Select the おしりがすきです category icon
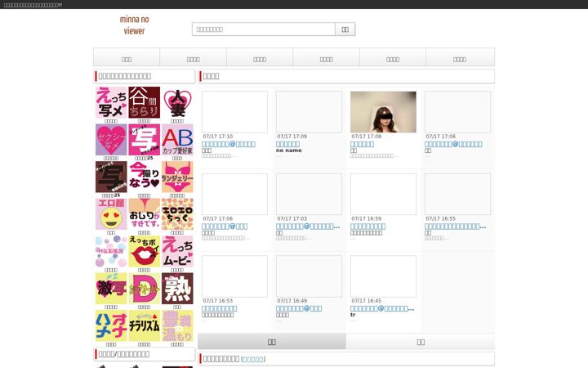 pos(144,214)
